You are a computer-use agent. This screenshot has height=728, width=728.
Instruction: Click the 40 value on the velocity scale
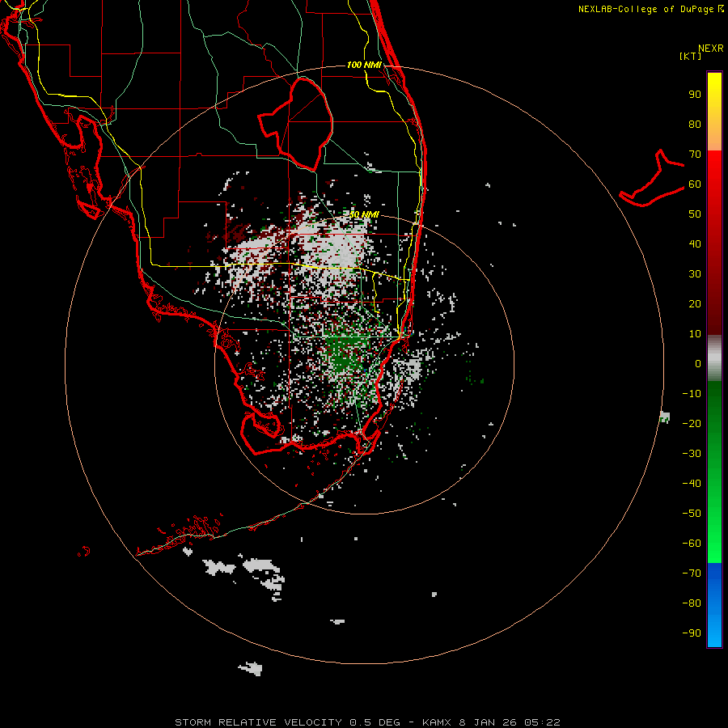pos(695,243)
